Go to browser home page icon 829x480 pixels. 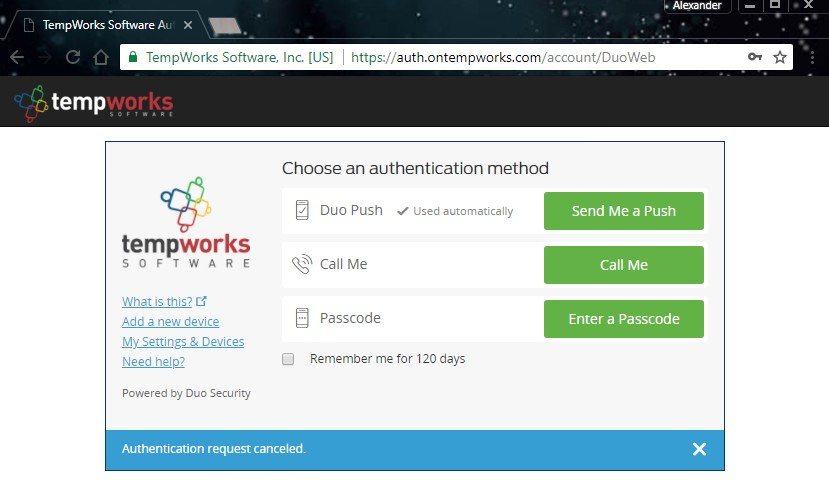point(101,57)
